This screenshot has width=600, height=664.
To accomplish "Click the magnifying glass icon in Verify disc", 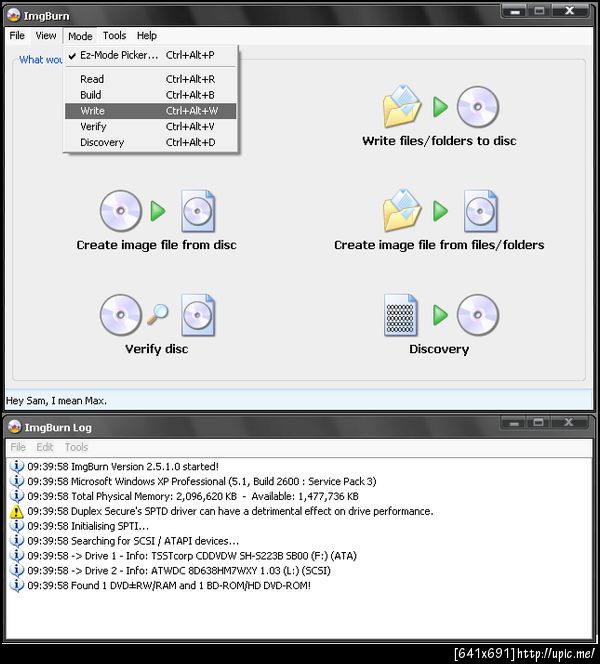I will [x=158, y=314].
